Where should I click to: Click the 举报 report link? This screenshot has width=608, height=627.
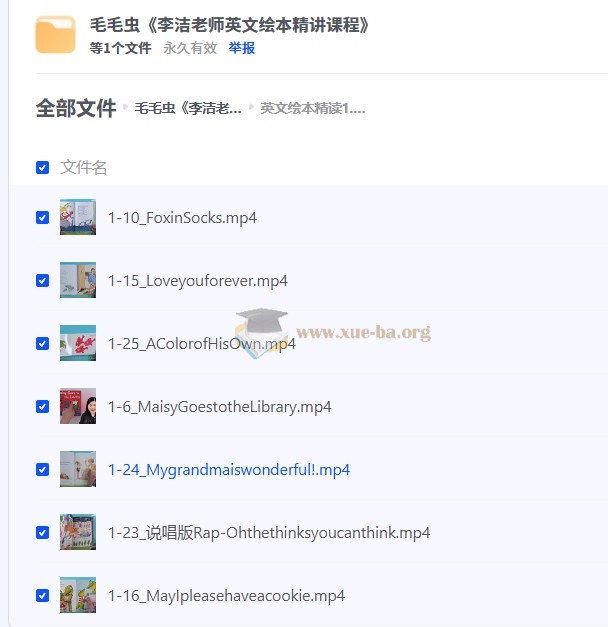pos(242,48)
